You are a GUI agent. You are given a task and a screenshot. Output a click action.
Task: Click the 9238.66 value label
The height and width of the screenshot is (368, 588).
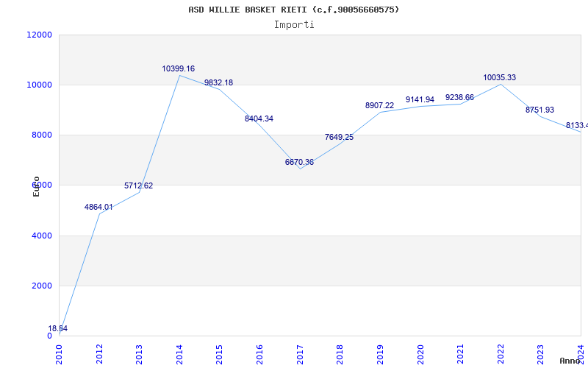click(459, 98)
